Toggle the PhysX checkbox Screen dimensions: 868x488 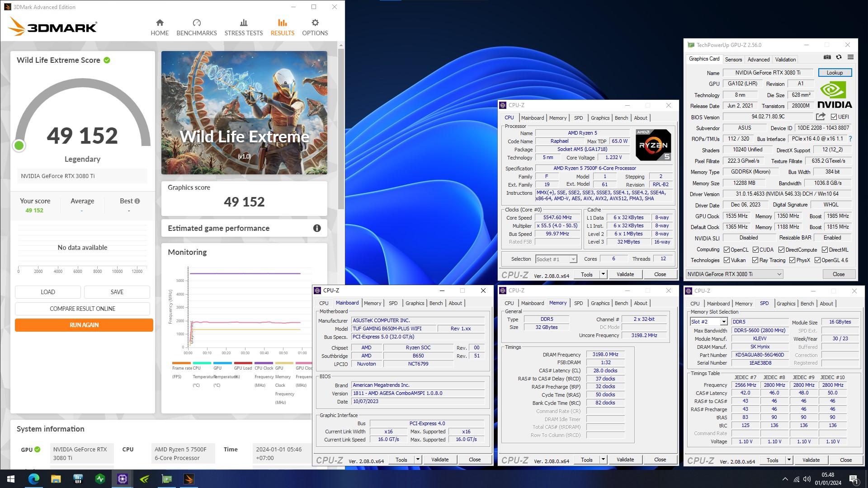pos(792,260)
